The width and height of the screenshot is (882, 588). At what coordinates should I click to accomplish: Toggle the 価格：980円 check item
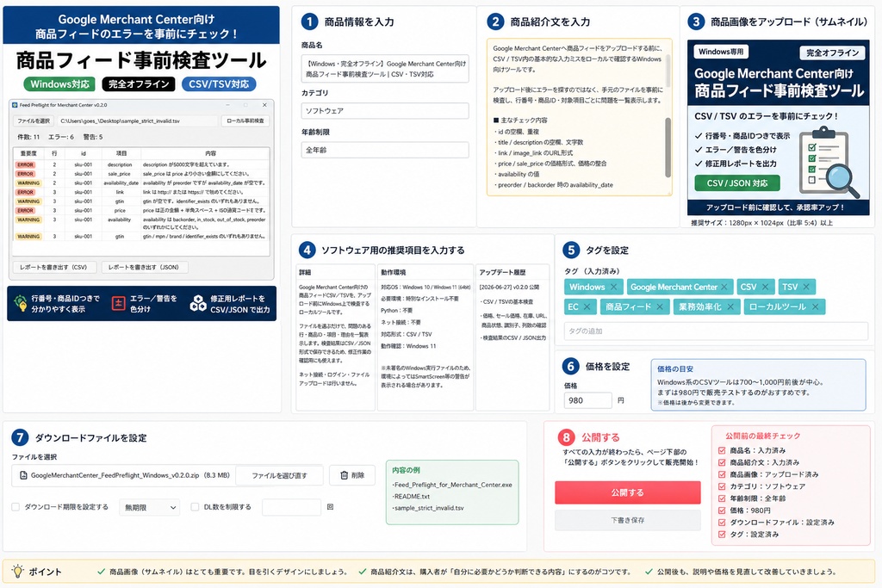(722, 511)
